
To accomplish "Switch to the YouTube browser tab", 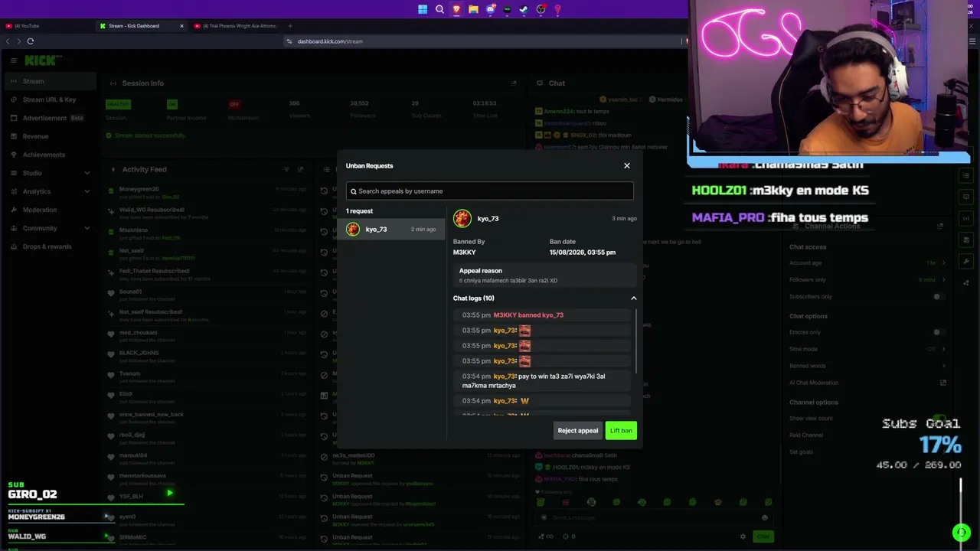I will click(47, 26).
